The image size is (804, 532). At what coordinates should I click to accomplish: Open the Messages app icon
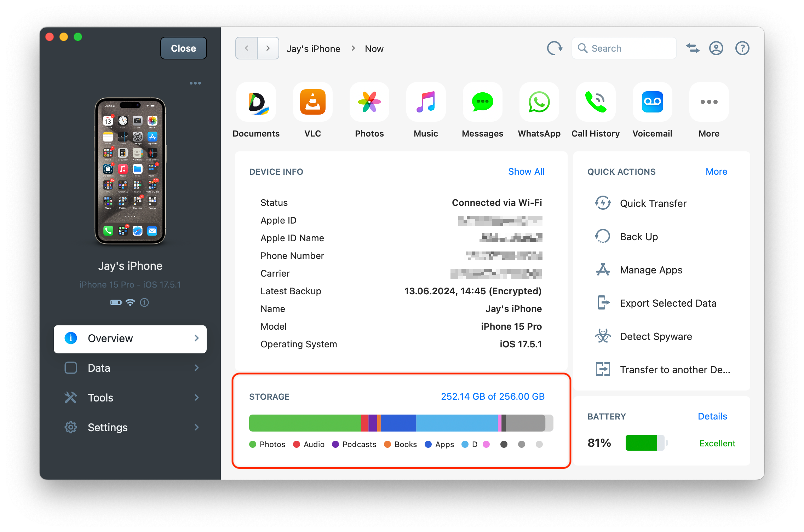[483, 102]
